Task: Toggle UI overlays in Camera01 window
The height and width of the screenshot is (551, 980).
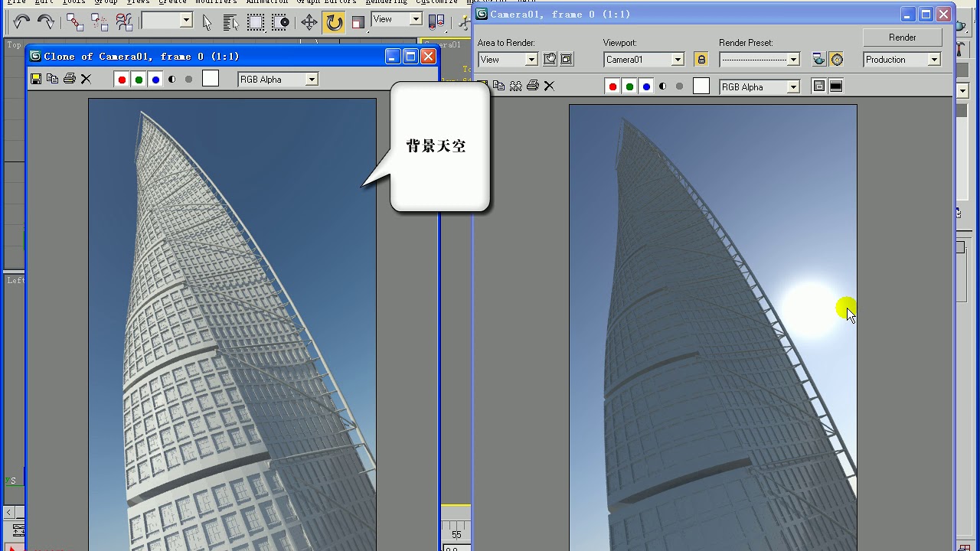Action: [x=819, y=86]
